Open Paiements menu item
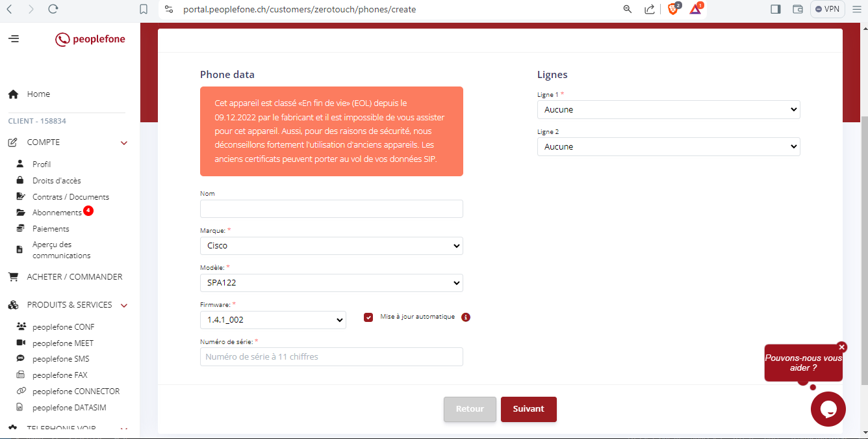 coord(51,229)
